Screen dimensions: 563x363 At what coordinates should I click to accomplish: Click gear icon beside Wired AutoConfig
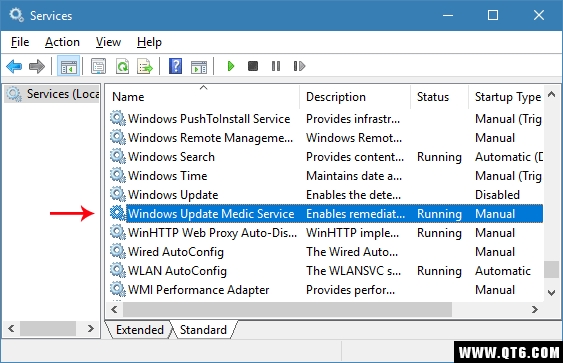pyautogui.click(x=118, y=251)
